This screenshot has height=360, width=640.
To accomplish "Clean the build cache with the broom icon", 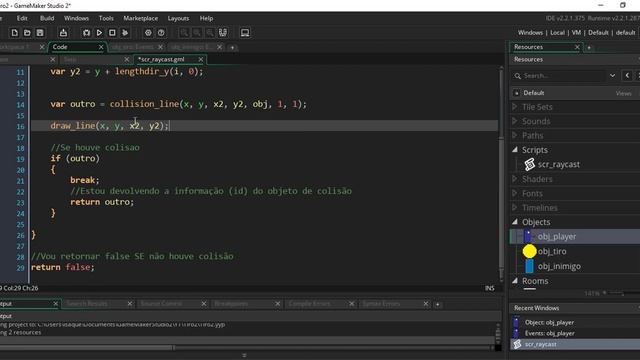I will coord(125,33).
